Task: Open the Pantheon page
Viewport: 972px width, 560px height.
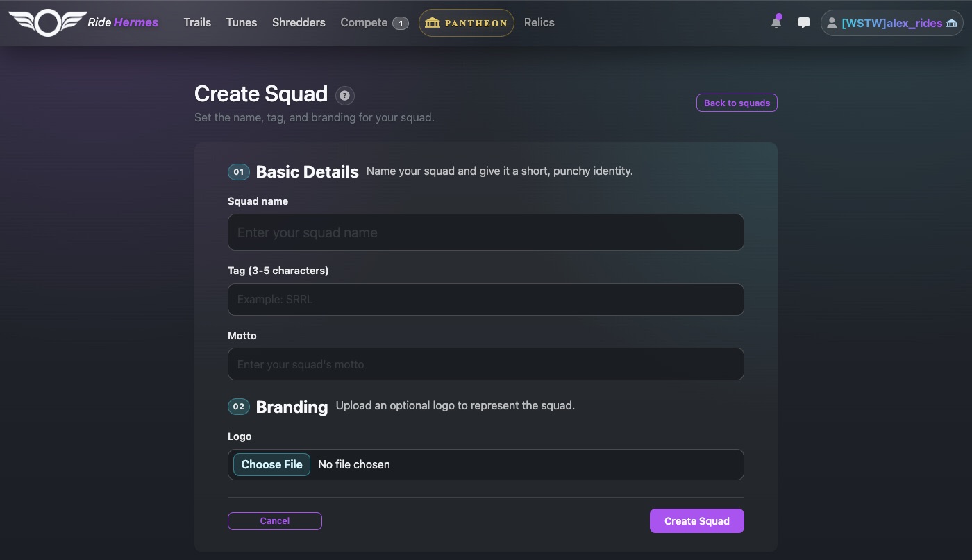Action: coord(467,23)
